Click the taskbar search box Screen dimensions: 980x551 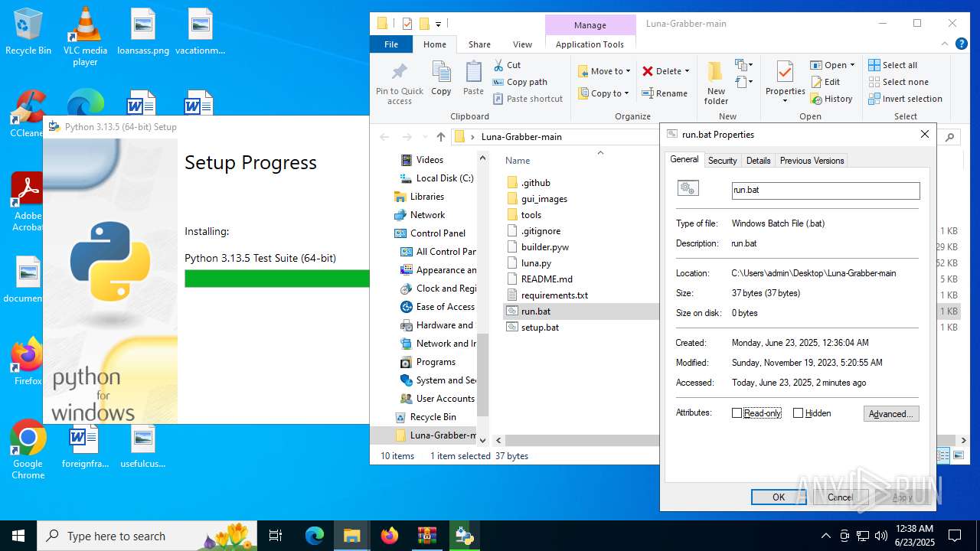(x=147, y=536)
